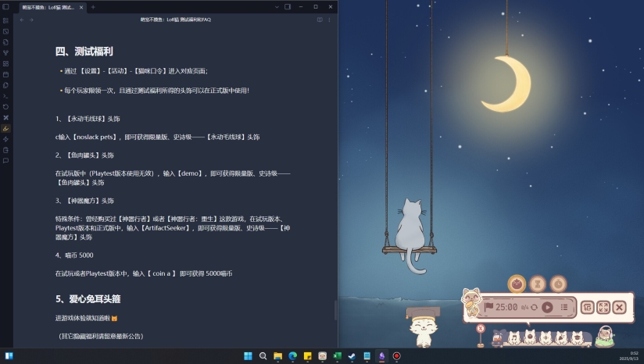Viewport: 644px width, 364px height.
Task: Open the taskbar clock and date
Action: pos(629,355)
